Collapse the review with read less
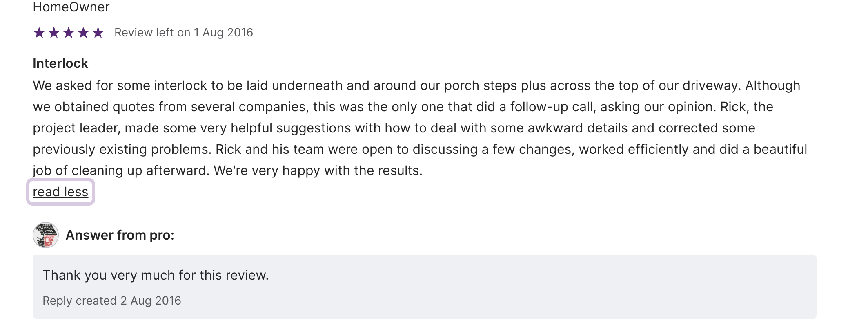868x332 pixels. [x=60, y=192]
